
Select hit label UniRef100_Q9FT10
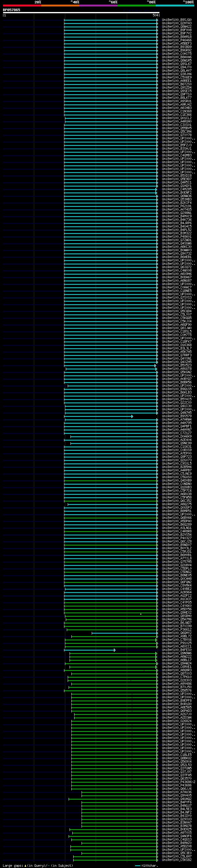(x=176, y=94)
